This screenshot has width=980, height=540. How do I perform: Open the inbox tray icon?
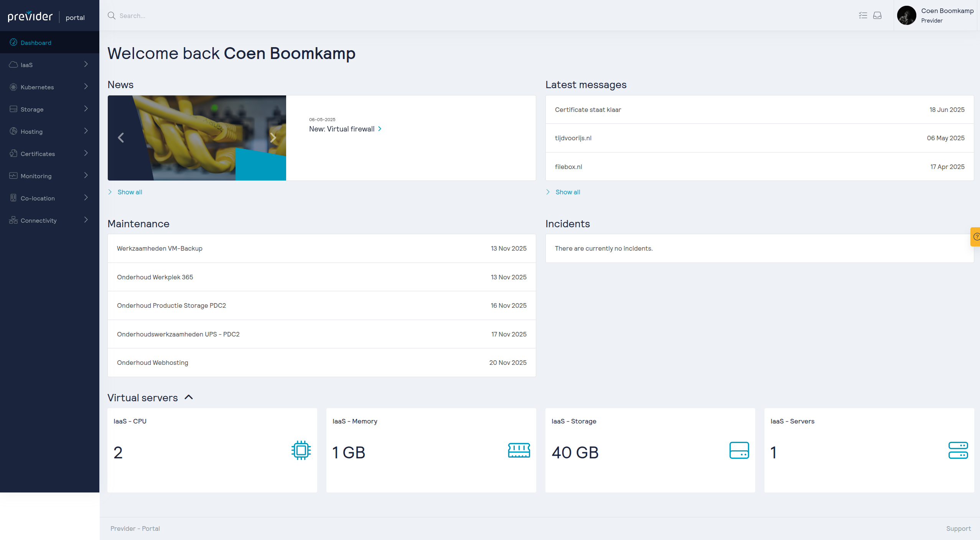click(877, 15)
